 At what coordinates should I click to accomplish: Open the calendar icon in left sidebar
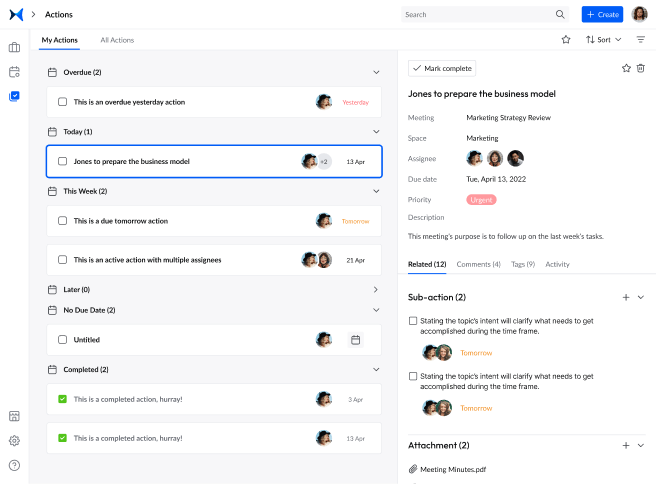coord(14,72)
